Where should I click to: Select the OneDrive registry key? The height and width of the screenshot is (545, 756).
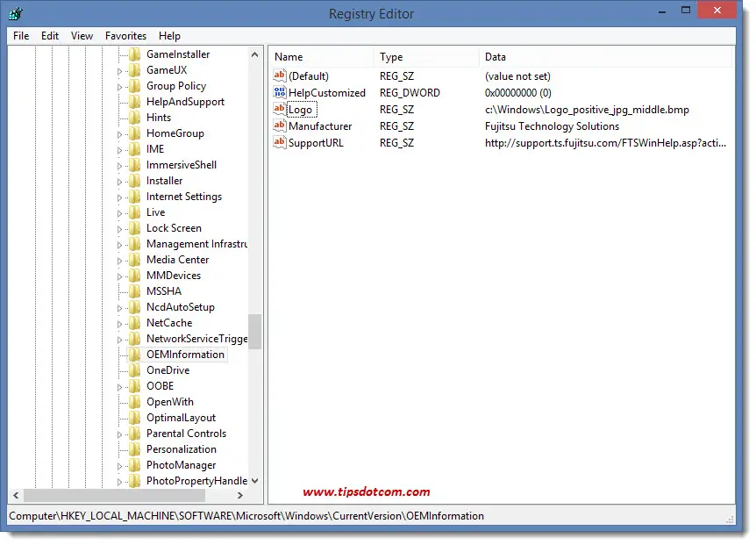click(x=168, y=370)
